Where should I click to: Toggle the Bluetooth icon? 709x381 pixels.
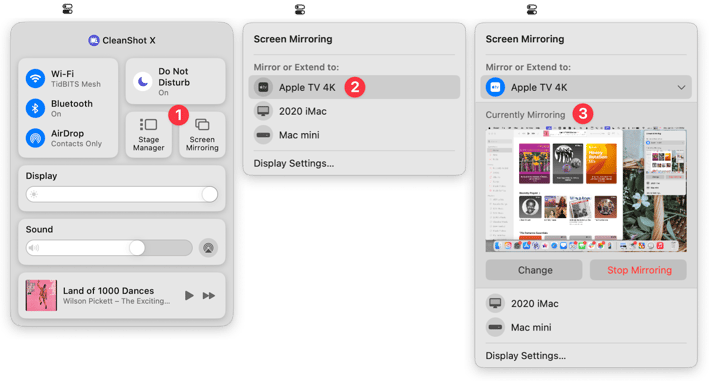35,108
